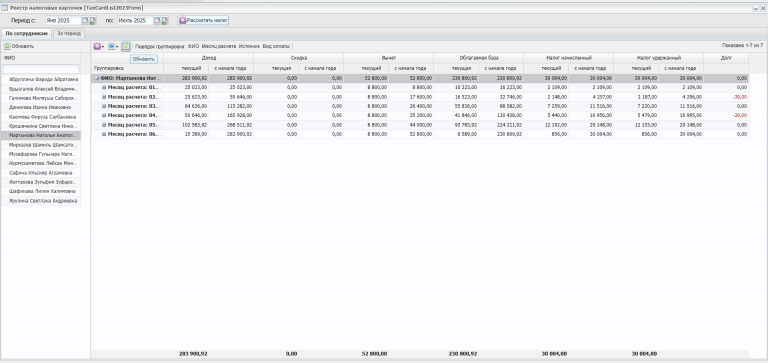Expand Месяц расчета: 06 row
The height and width of the screenshot is (363, 768).
104,134
